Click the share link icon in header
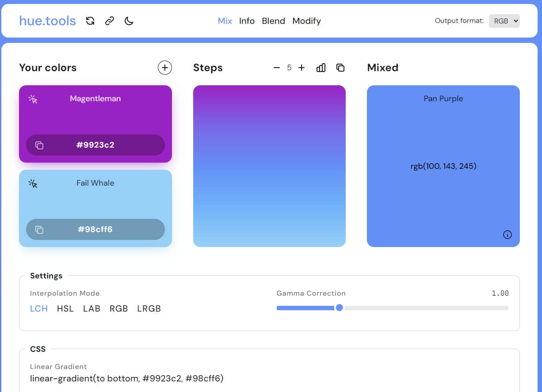 point(109,21)
